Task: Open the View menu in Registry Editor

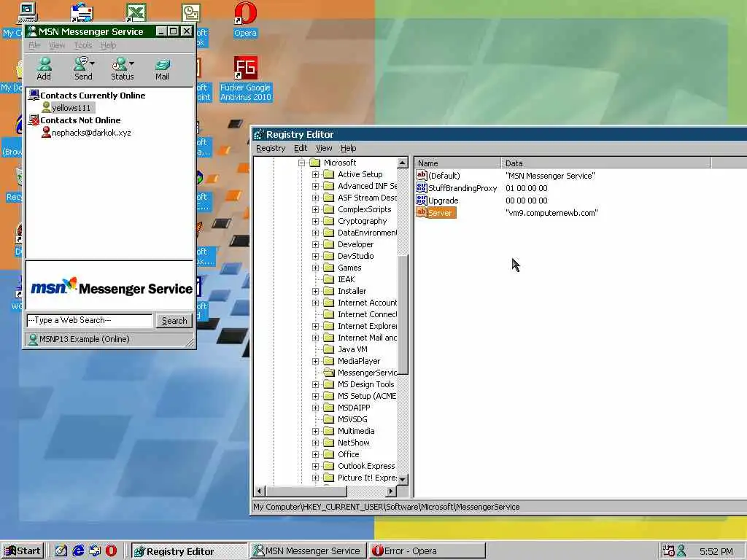Action: pyautogui.click(x=324, y=148)
